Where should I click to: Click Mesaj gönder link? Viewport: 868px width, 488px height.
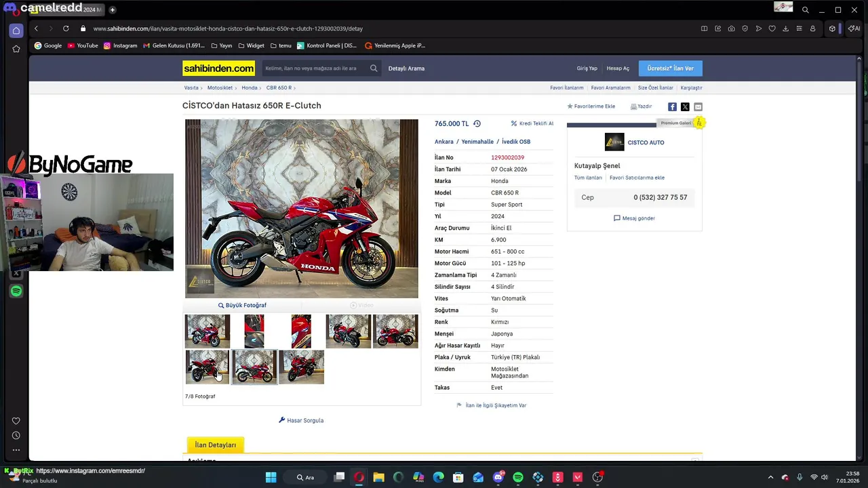click(634, 218)
